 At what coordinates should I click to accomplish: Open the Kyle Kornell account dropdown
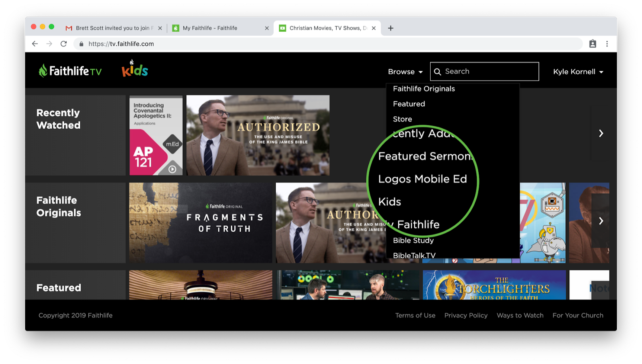[578, 72]
